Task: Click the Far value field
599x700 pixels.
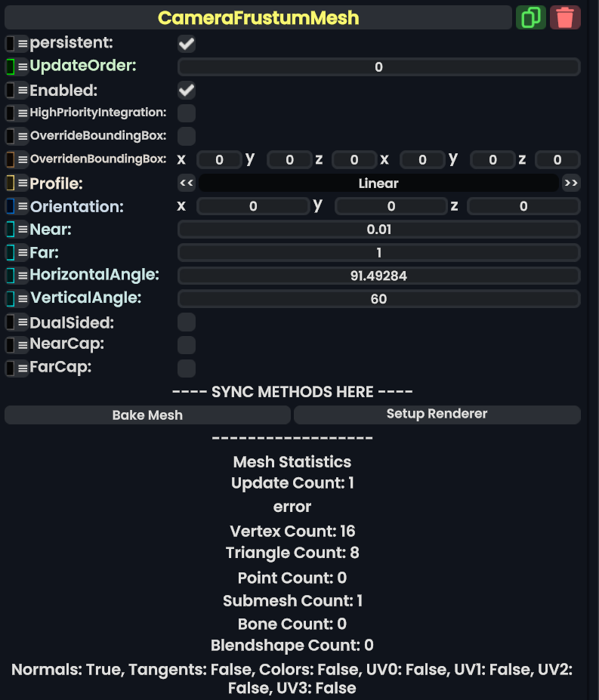Action: point(378,253)
